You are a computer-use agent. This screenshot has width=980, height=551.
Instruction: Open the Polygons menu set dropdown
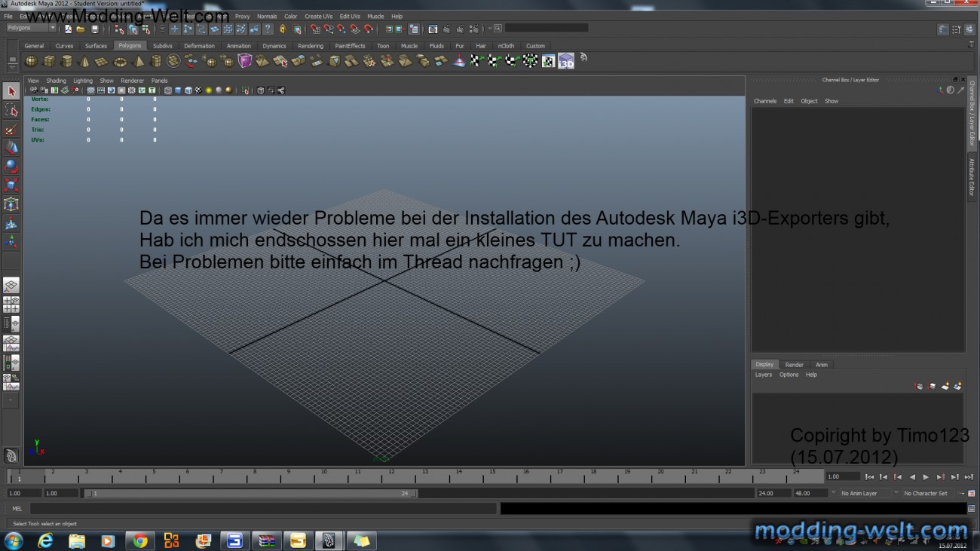click(32, 28)
